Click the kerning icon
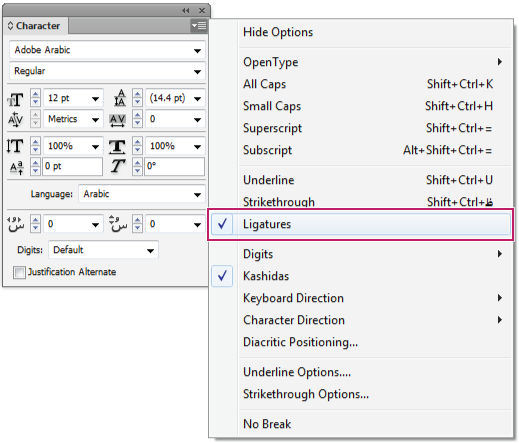Image resolution: width=519 pixels, height=443 pixels. coord(15,119)
